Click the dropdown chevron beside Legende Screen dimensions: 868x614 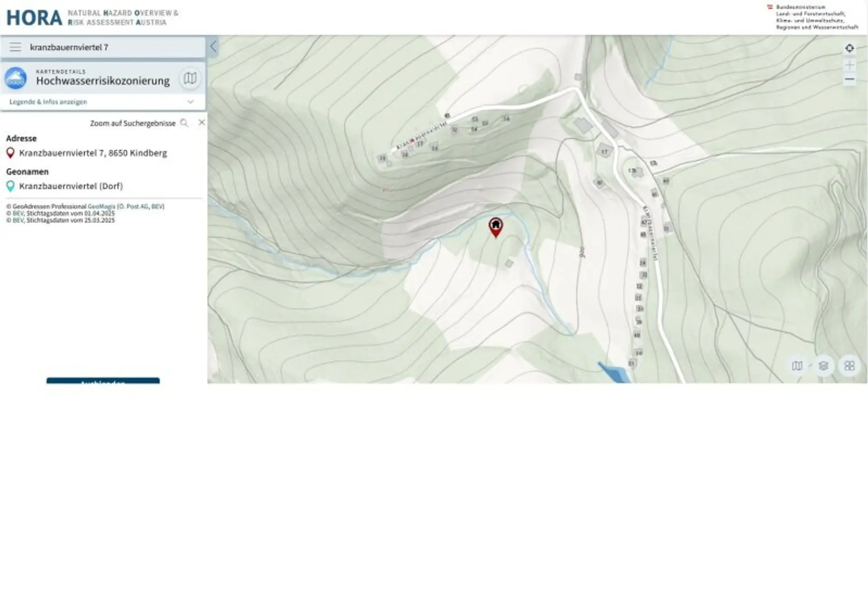[190, 102]
